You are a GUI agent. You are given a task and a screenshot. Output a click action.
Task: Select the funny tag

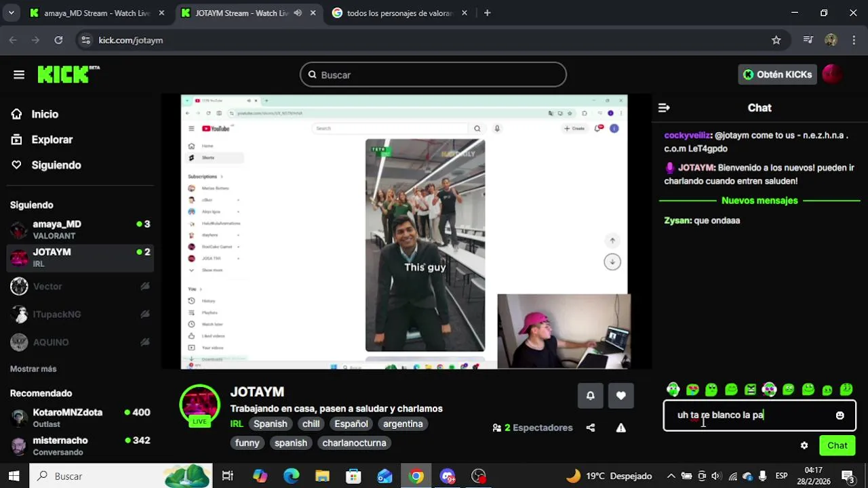[x=248, y=443]
